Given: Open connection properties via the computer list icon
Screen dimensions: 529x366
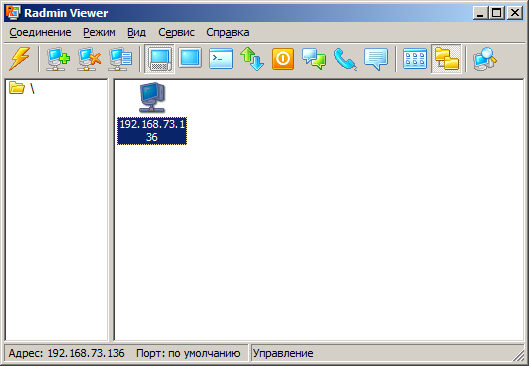Looking at the screenshot, I should [120, 59].
